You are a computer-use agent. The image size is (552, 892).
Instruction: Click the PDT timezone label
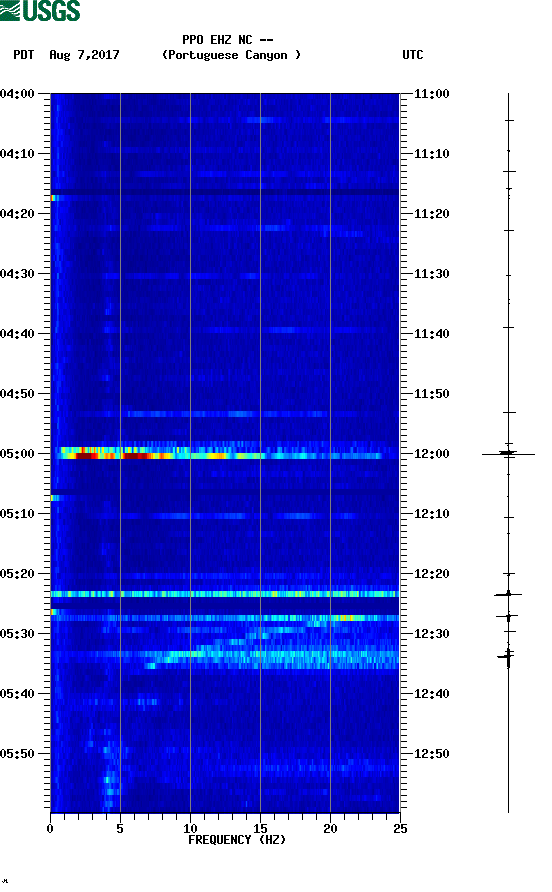23,55
